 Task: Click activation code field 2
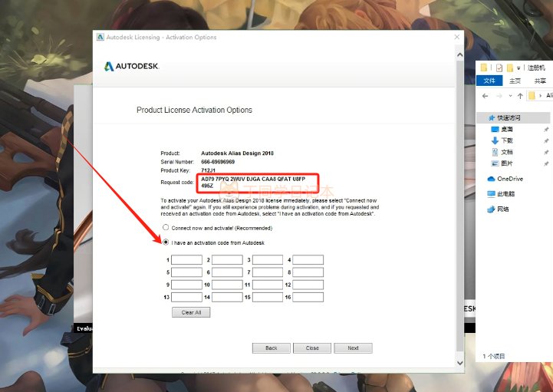click(x=227, y=260)
